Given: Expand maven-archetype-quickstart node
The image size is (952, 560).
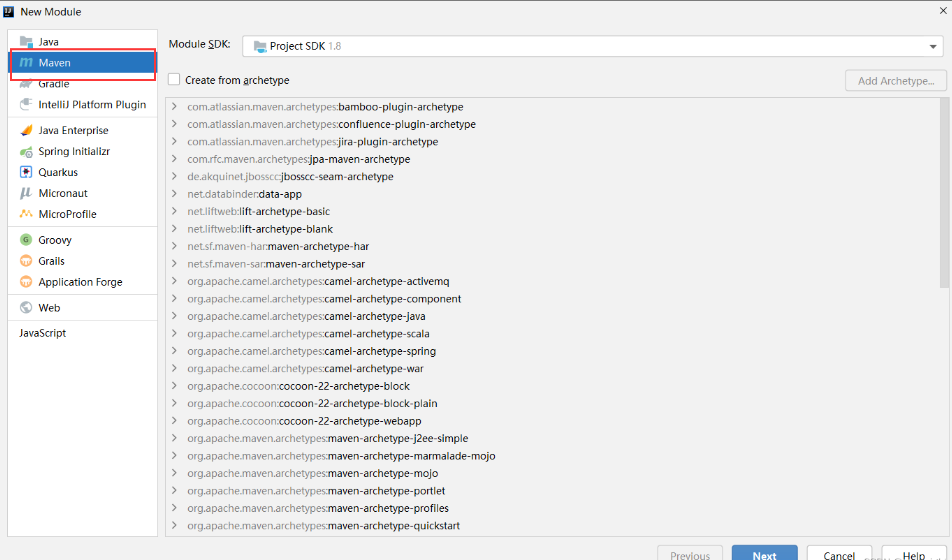Looking at the screenshot, I should [x=174, y=525].
